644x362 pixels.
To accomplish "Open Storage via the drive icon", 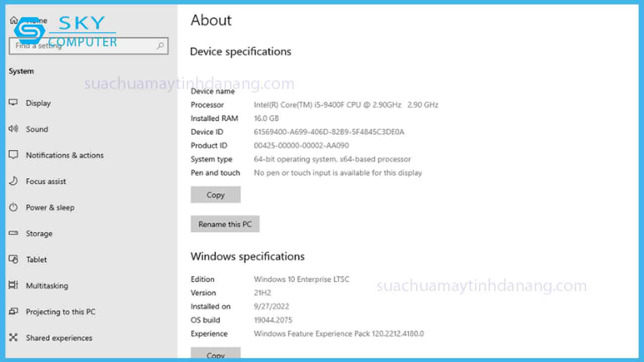I will (x=14, y=233).
